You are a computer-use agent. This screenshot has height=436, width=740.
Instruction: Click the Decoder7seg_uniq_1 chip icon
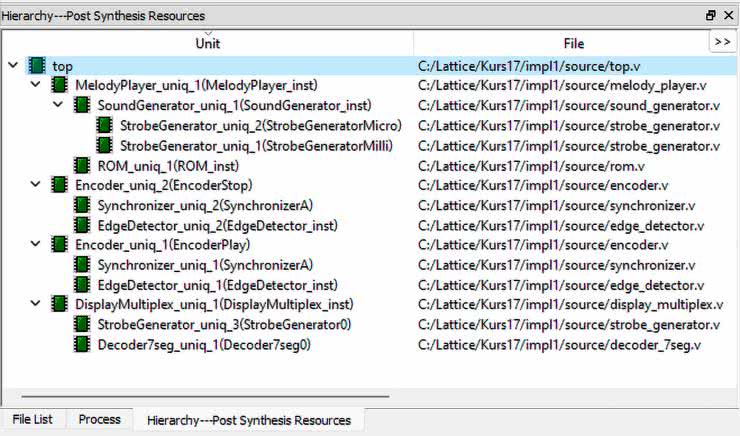[82, 345]
